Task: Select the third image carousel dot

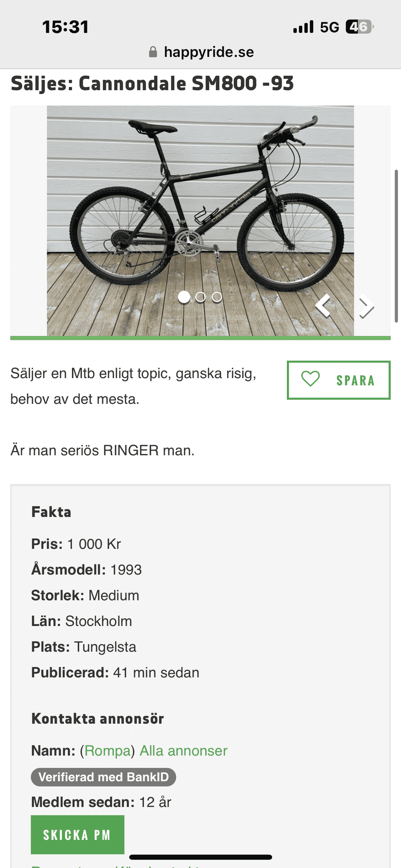Action: 217,297
